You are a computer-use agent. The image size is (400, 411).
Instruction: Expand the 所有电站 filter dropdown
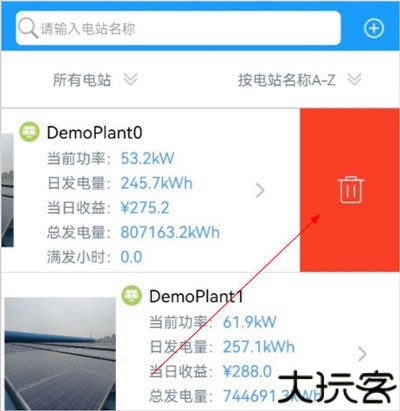pos(95,80)
